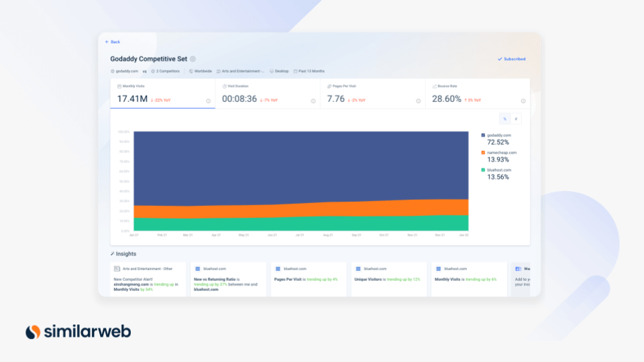Switch chart to percentage view
Image resolution: width=644 pixels, height=362 pixels.
[x=504, y=119]
